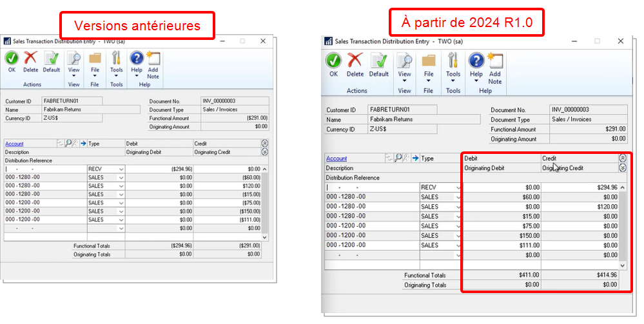Click ($120.00) credit cell in earlier-versions window
The width and height of the screenshot is (644, 324).
point(227,186)
